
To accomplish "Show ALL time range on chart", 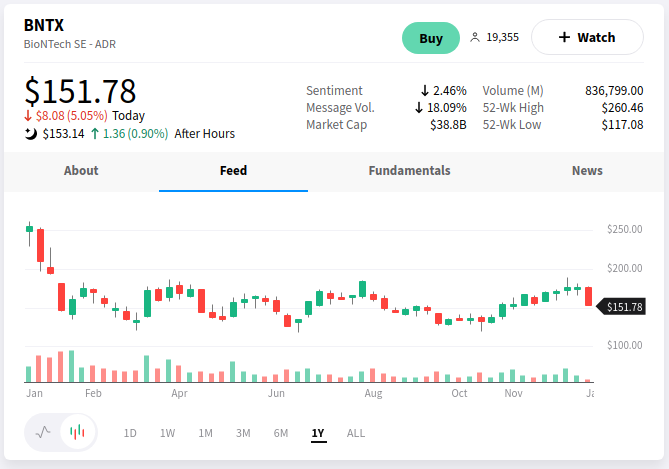I will [x=356, y=433].
